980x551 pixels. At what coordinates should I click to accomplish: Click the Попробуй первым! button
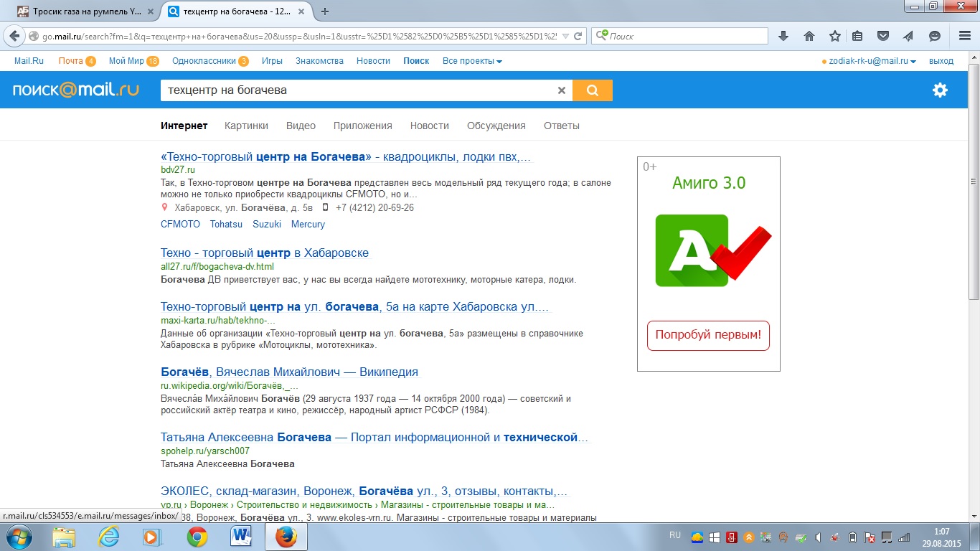708,336
